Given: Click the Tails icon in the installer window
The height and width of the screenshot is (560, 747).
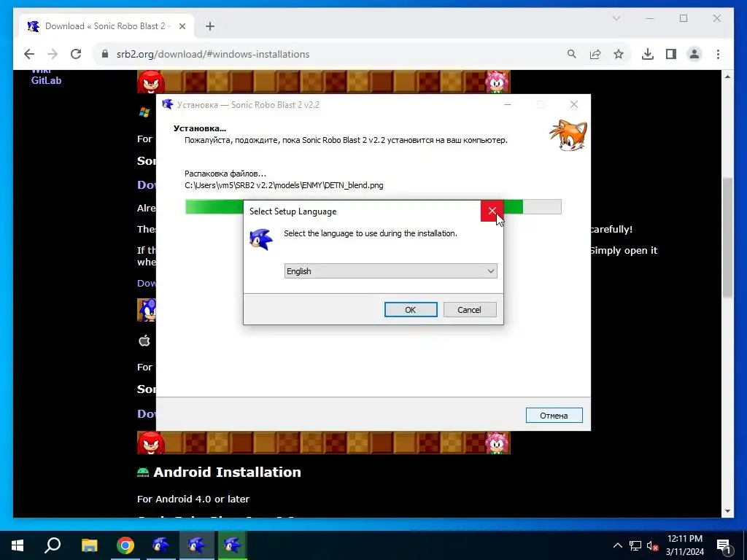Looking at the screenshot, I should point(568,135).
